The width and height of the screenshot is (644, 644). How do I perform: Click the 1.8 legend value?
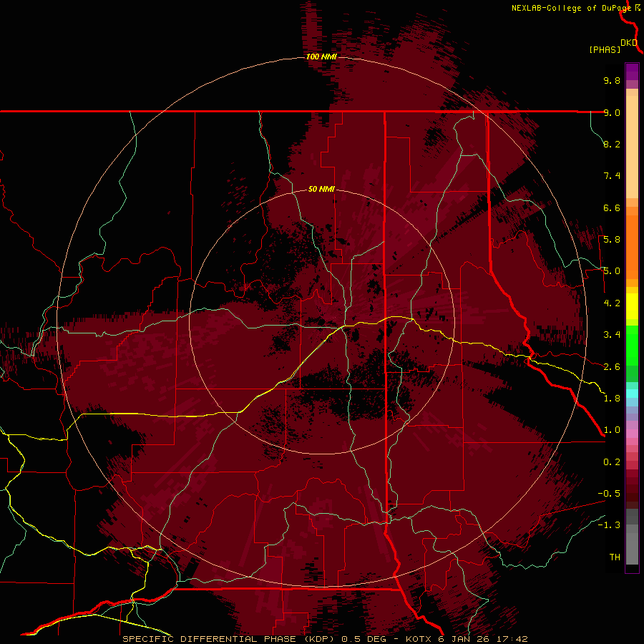pyautogui.click(x=612, y=399)
